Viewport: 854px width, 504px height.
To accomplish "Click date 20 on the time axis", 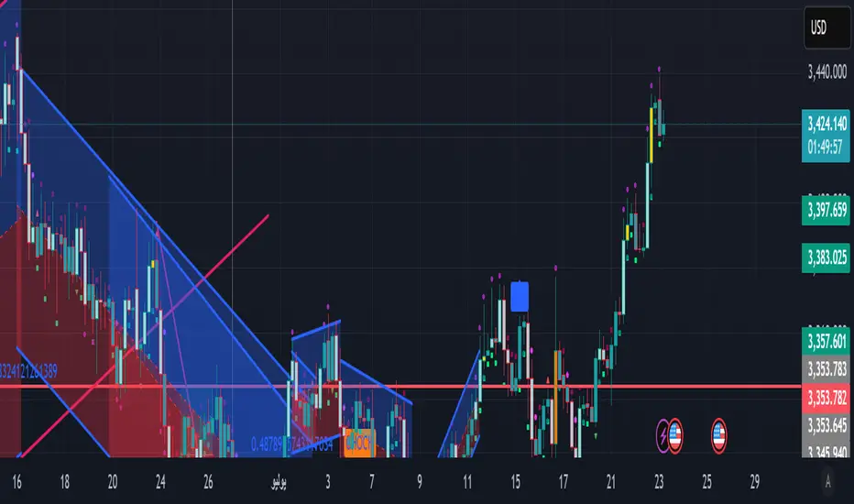I will click(112, 482).
